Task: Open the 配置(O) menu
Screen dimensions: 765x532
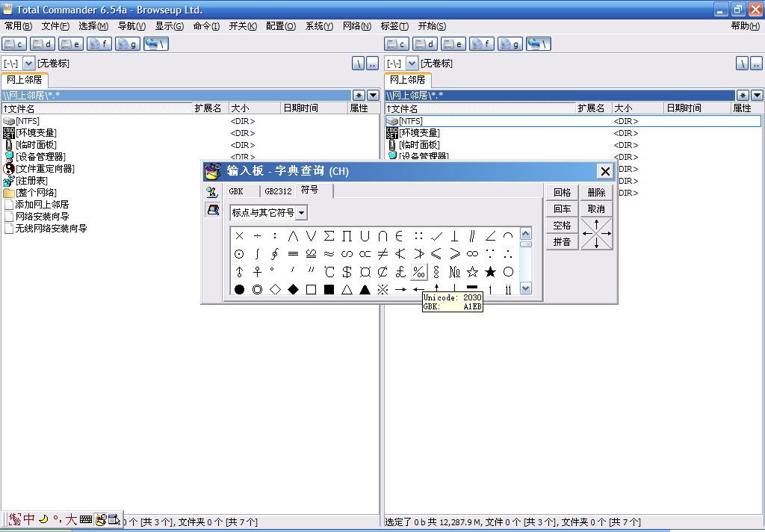Action: point(281,26)
